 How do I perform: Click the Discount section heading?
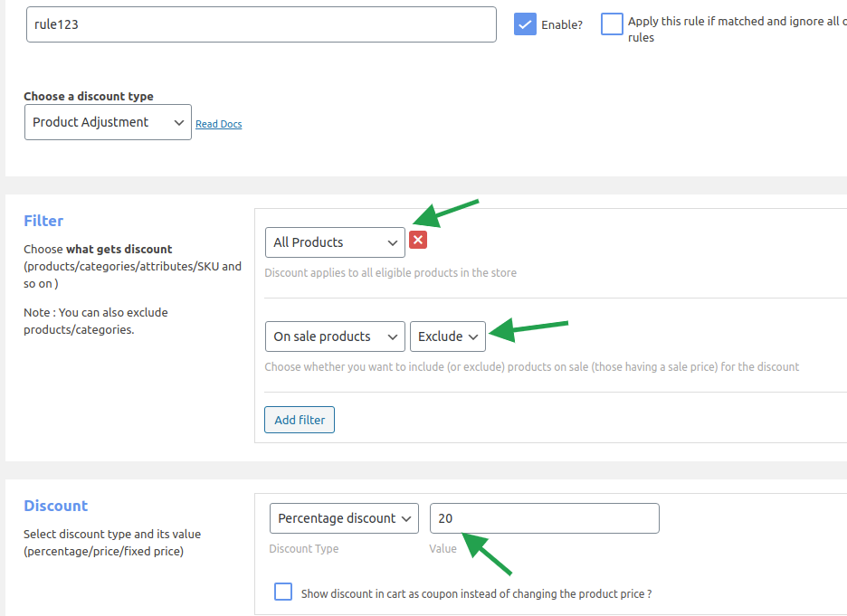tap(55, 506)
